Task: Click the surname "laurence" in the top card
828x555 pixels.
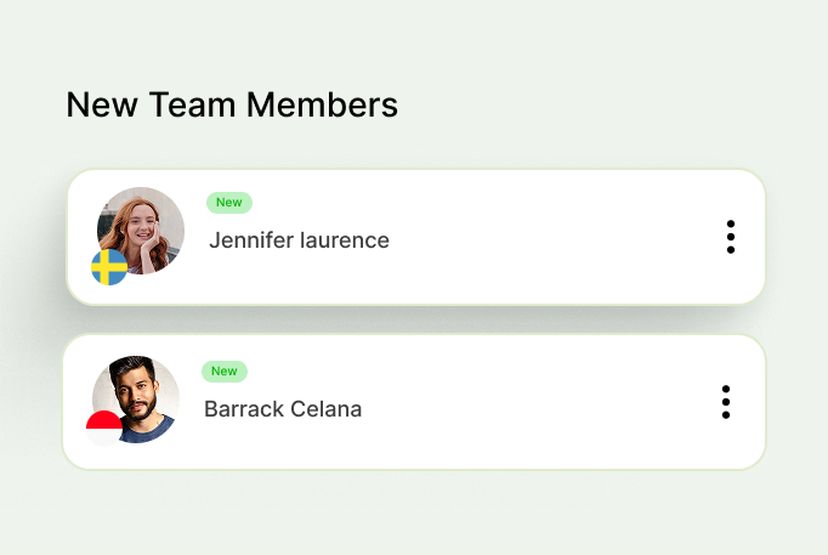Action: [x=344, y=240]
